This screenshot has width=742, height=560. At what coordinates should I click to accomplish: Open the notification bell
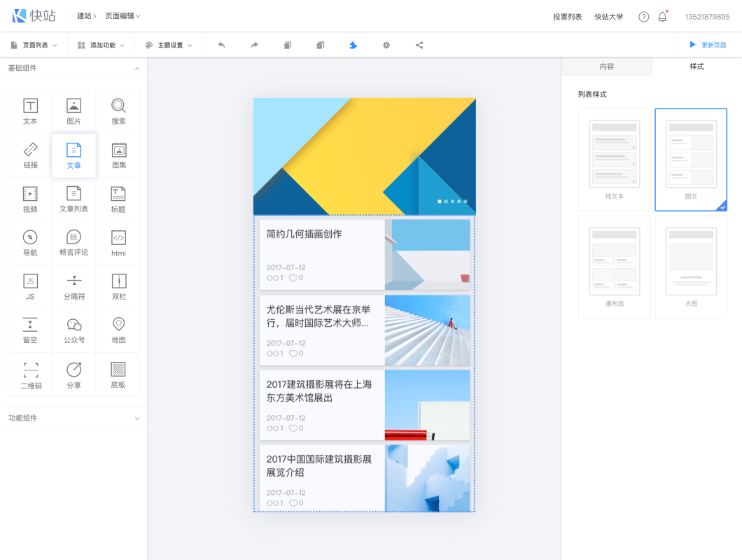tap(662, 17)
